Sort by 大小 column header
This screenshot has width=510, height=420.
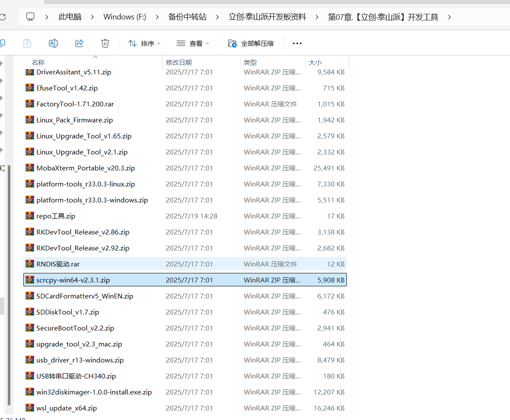click(315, 62)
